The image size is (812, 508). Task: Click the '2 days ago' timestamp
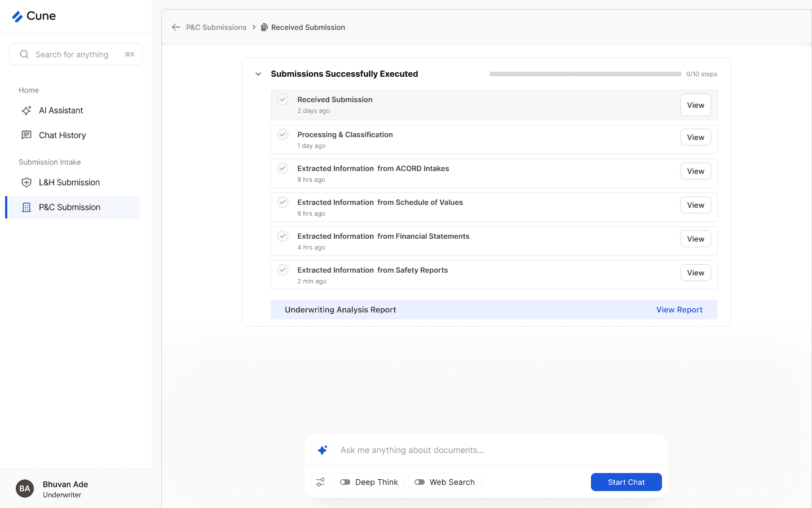click(x=314, y=111)
